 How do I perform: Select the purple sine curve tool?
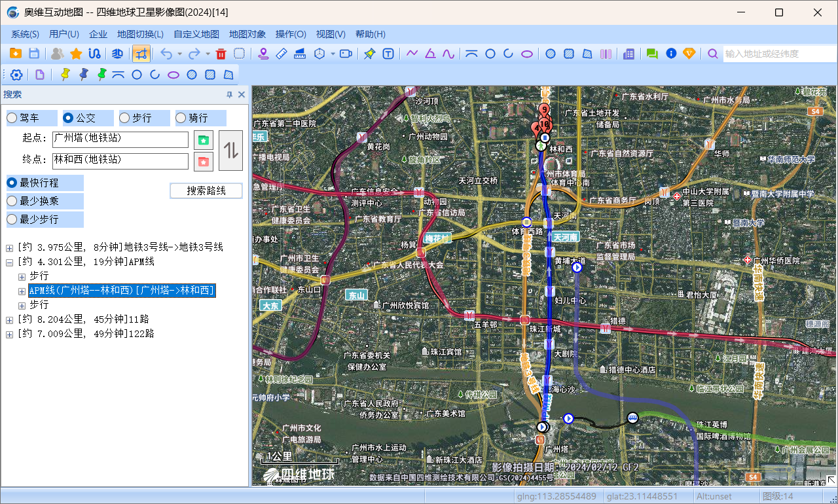[448, 54]
